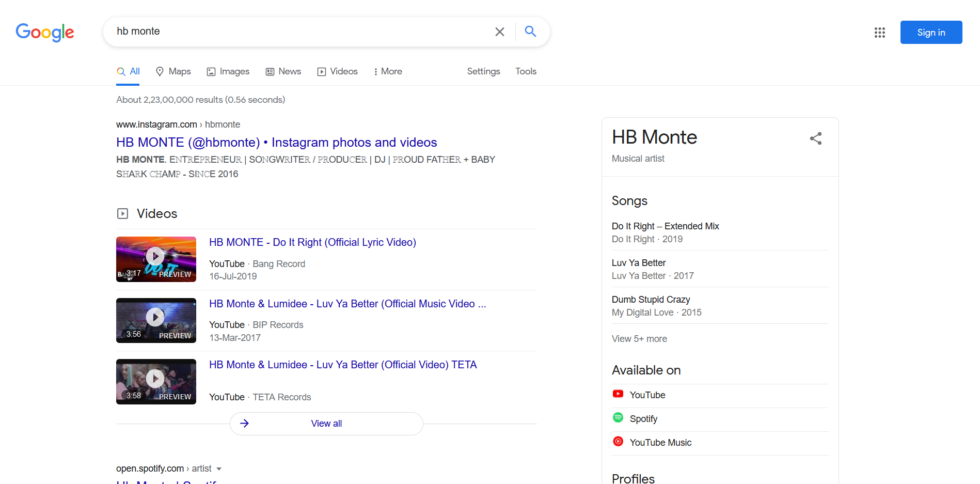This screenshot has width=980, height=484.
Task: Open search Tools
Action: pyautogui.click(x=526, y=71)
